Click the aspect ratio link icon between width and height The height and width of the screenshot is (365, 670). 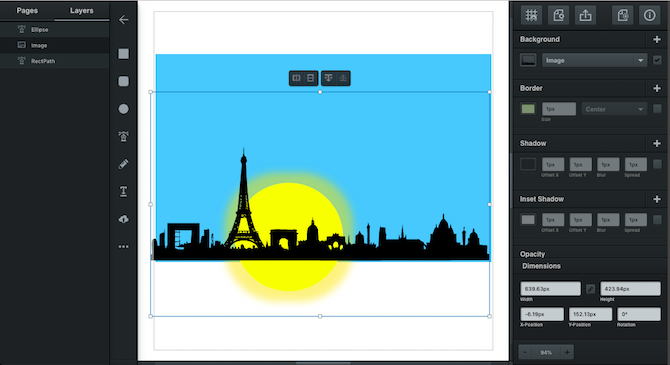591,289
